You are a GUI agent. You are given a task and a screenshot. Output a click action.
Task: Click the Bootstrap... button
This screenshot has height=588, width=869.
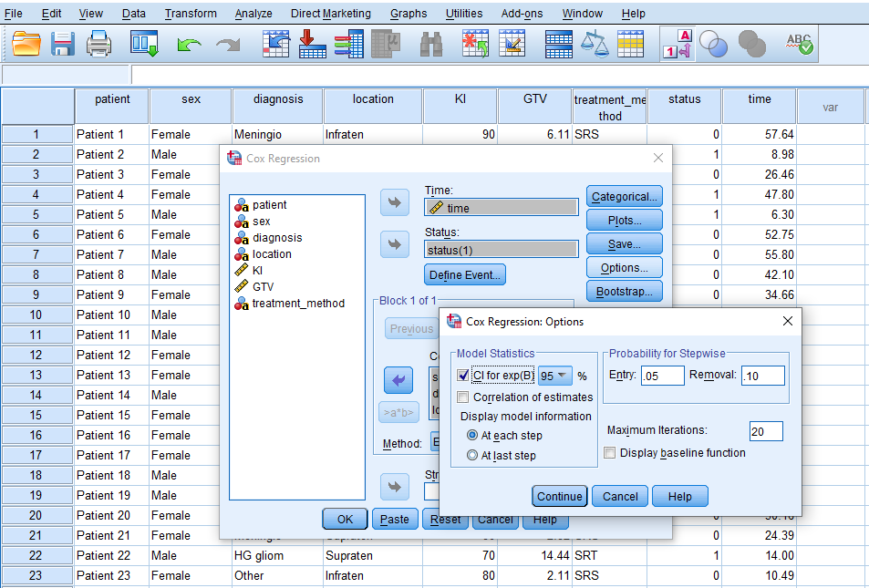click(624, 292)
